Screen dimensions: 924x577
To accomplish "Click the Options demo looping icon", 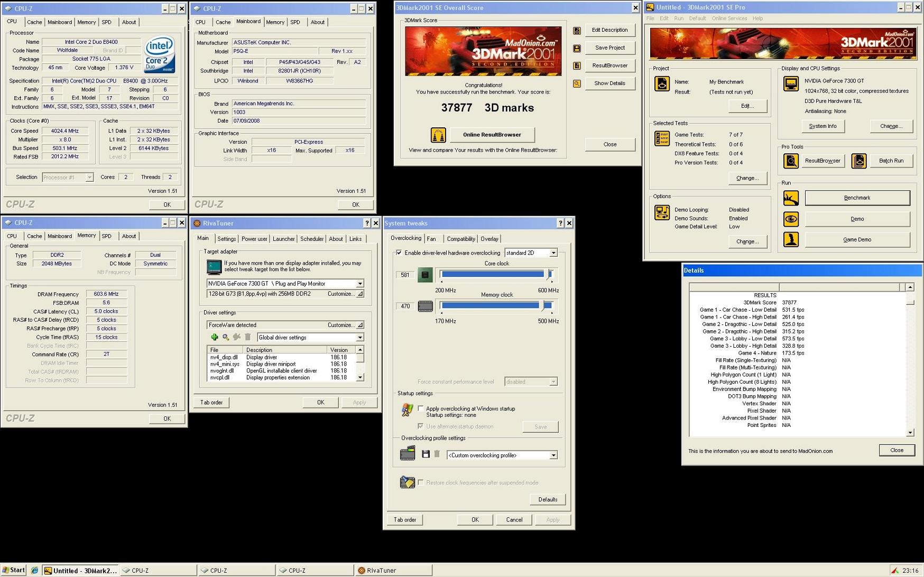I will click(662, 213).
